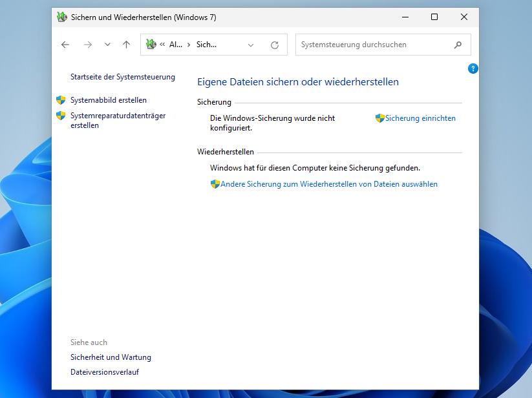Go back using the back arrow
Screen dimensions: 532x398
65,45
